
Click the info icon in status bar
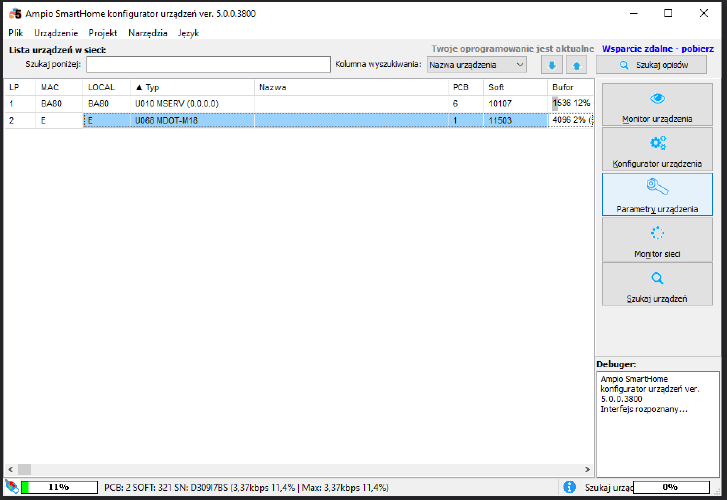pyautogui.click(x=569, y=487)
